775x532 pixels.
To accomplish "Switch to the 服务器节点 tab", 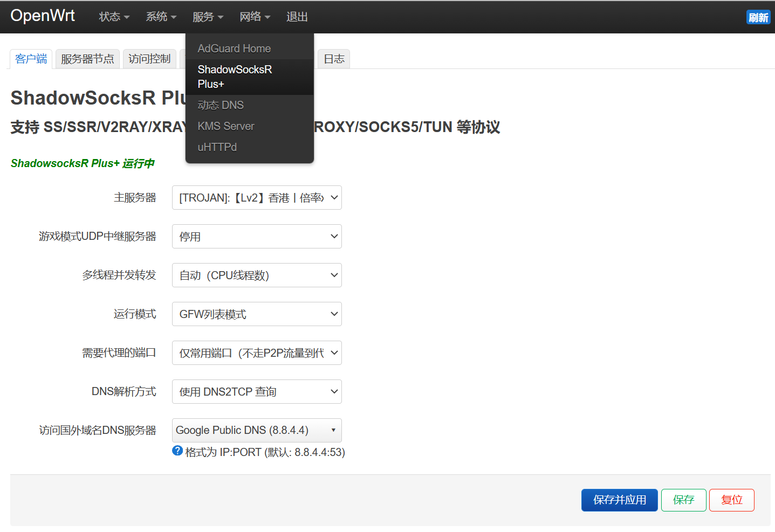I will [x=87, y=59].
